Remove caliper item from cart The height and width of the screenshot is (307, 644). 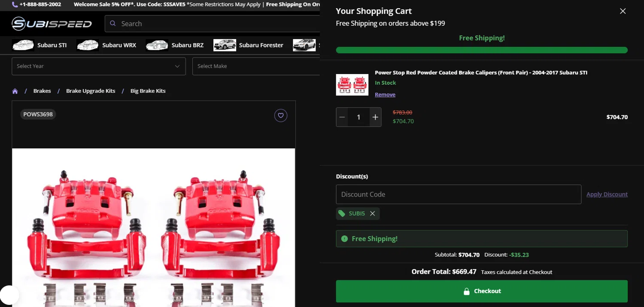click(385, 95)
